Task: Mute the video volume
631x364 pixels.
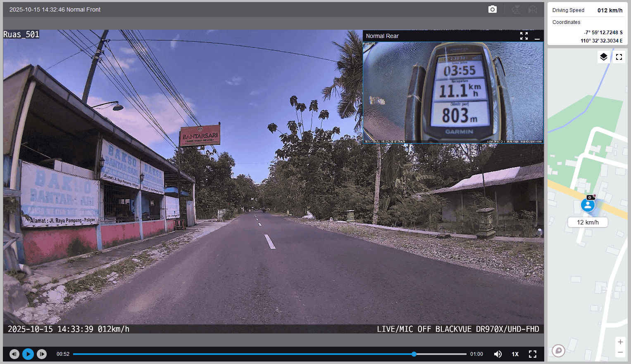Action: coord(498,354)
